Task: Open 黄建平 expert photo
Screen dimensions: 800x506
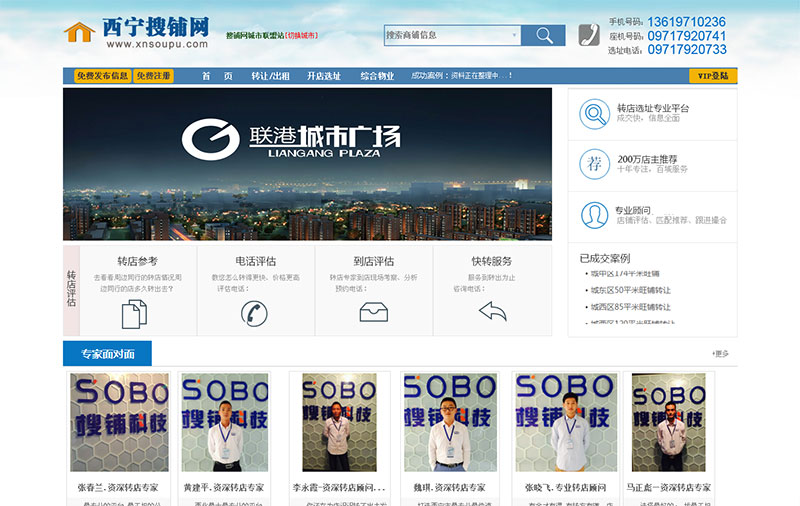Action: tap(225, 422)
